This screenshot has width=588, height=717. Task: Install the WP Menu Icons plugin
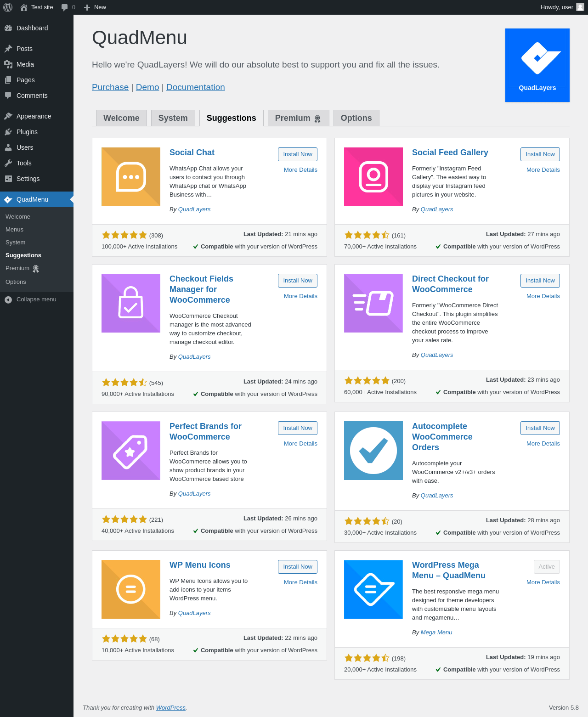[298, 567]
